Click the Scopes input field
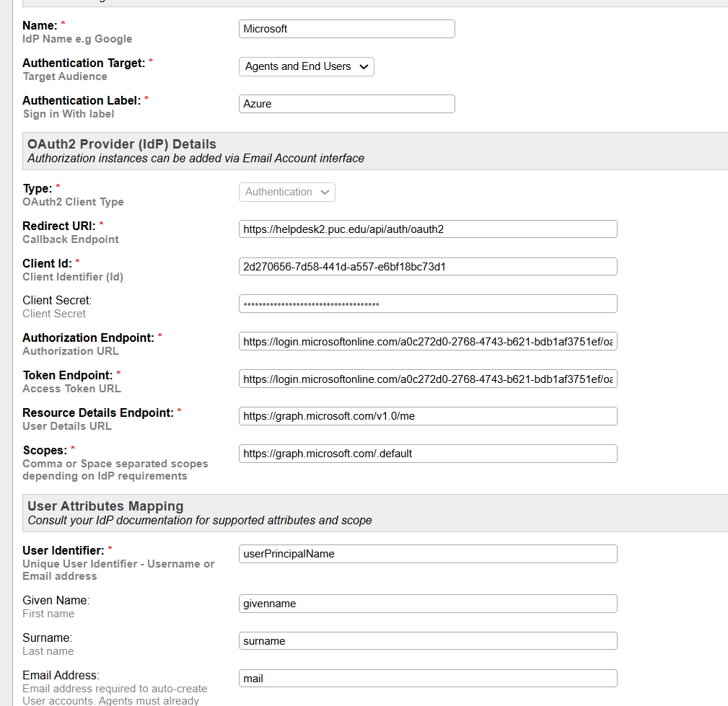Image resolution: width=728 pixels, height=706 pixels. [x=427, y=454]
